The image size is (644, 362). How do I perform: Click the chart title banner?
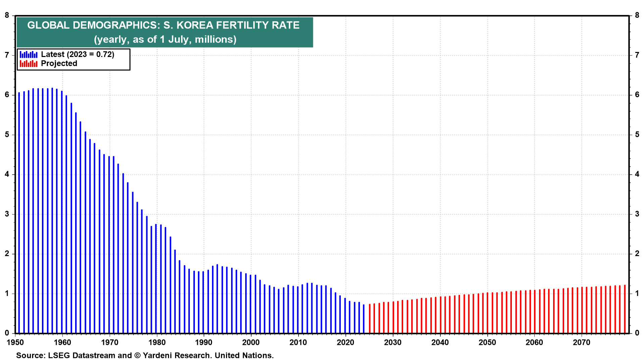[164, 25]
